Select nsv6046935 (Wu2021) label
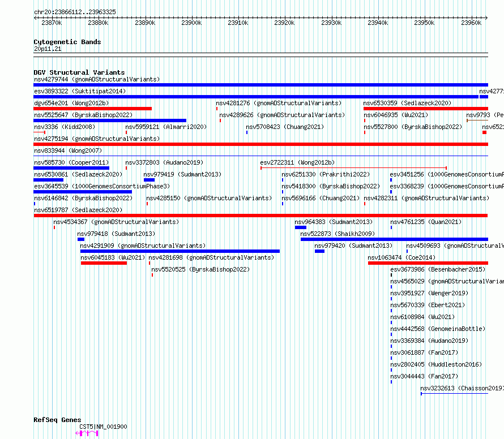This screenshot has width=504, height=439. tap(396, 115)
